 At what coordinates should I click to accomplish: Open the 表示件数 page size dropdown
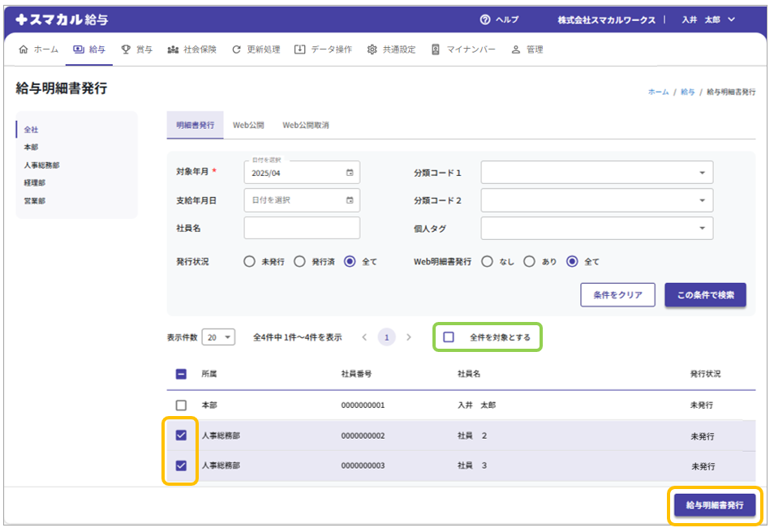click(218, 337)
